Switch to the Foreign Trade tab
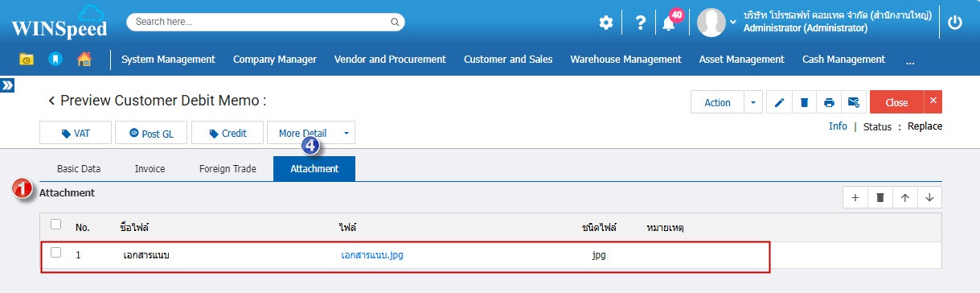The height and width of the screenshot is (293, 980). pos(228,169)
